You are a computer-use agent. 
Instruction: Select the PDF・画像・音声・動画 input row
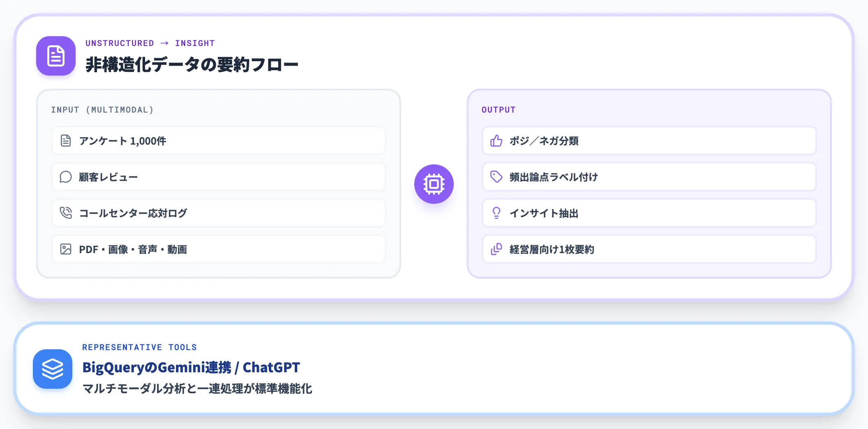point(219,249)
